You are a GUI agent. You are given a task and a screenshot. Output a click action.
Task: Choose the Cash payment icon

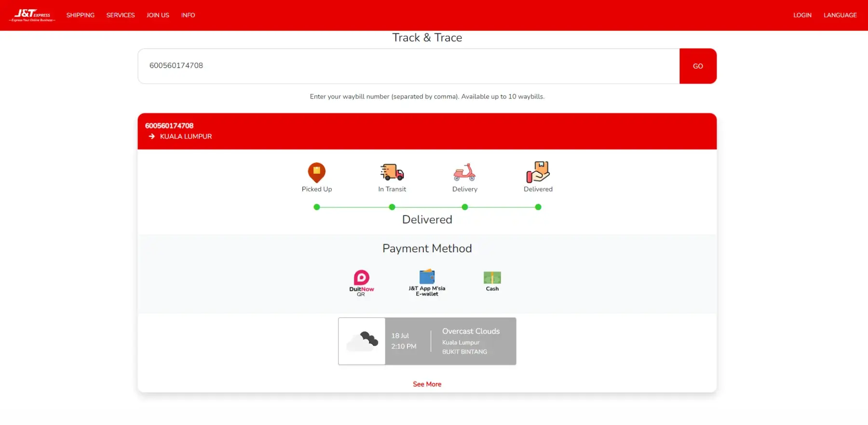click(x=492, y=281)
